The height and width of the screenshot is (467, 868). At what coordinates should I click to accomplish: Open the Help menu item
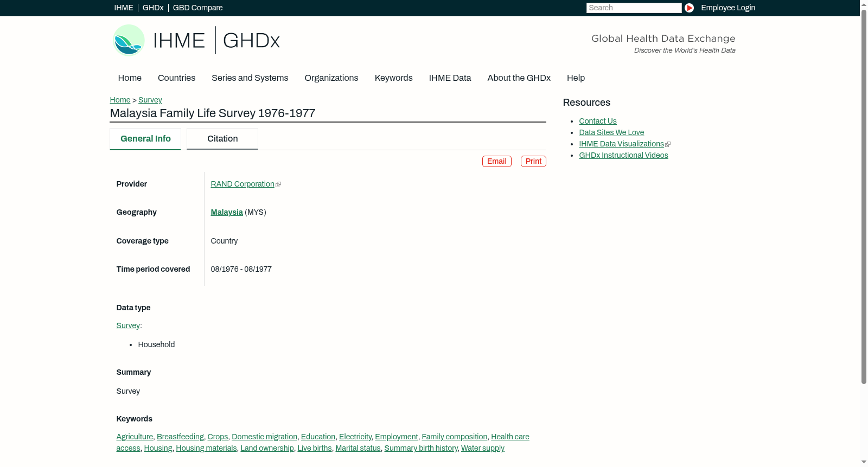tap(576, 78)
